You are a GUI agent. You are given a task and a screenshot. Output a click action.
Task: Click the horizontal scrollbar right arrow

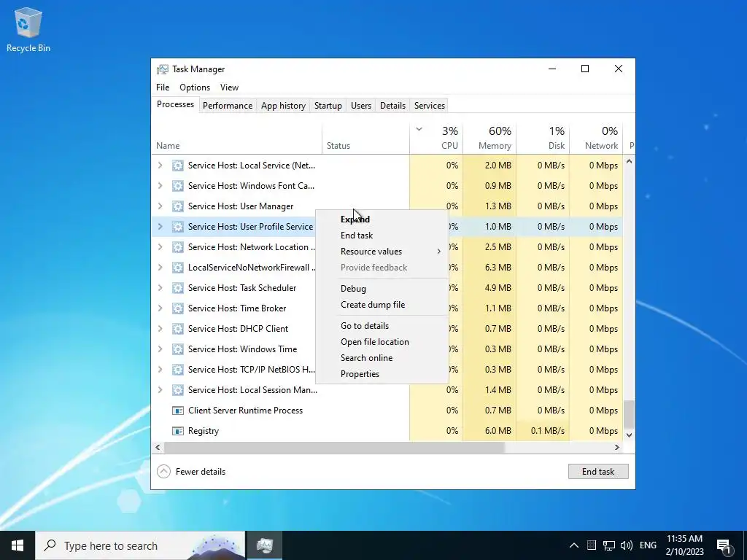(617, 447)
